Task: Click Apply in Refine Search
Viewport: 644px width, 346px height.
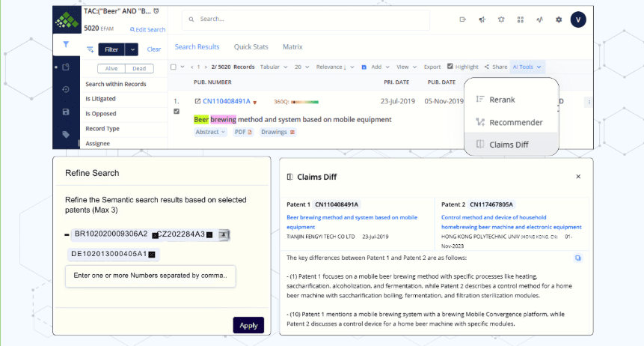Action: pyautogui.click(x=248, y=325)
